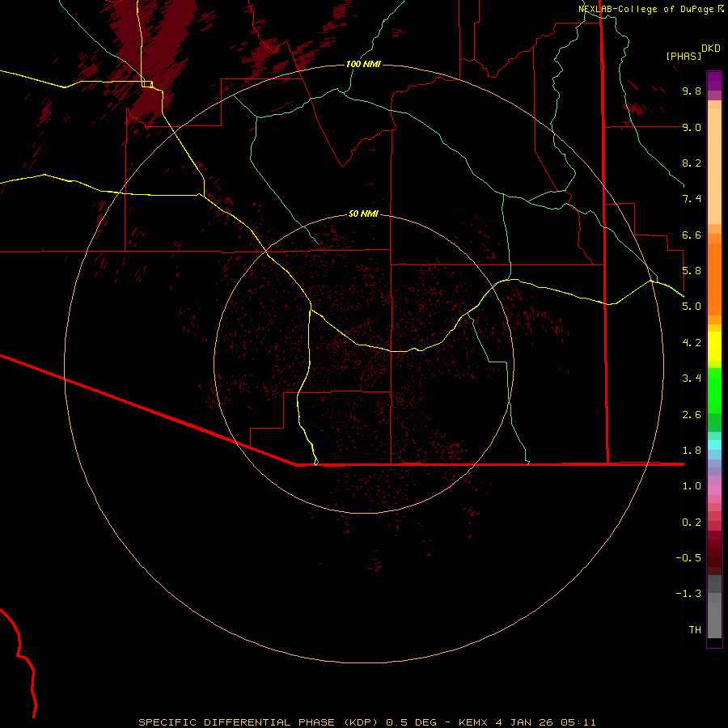Click the 6.6 value on color scale
The height and width of the screenshot is (728, 728).
pyautogui.click(x=692, y=235)
